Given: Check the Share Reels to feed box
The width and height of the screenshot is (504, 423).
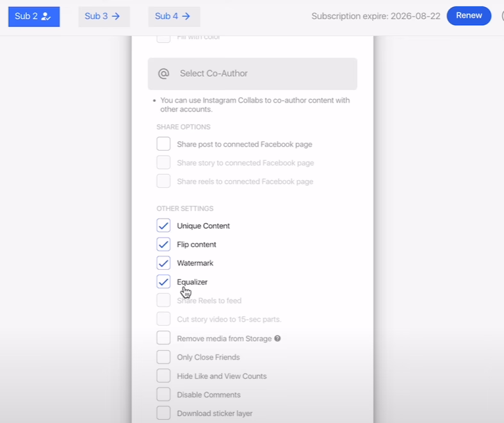Looking at the screenshot, I should click(x=163, y=300).
